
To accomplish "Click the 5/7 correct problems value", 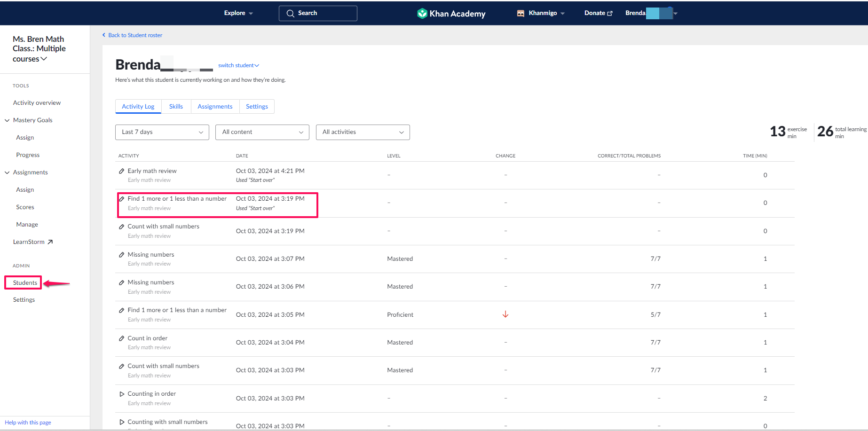I will click(655, 315).
